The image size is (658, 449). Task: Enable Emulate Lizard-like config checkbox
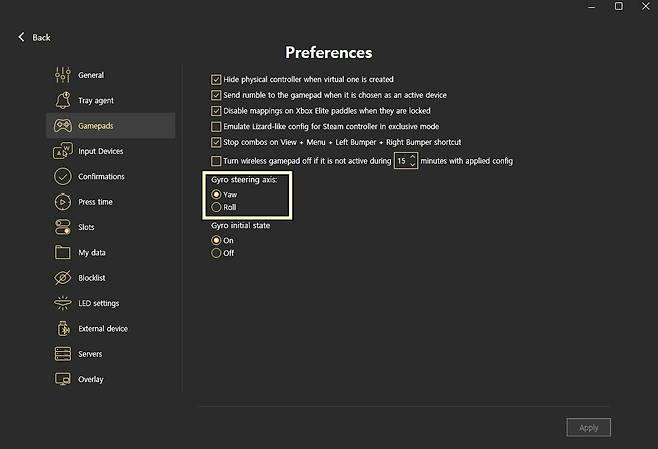click(x=216, y=127)
